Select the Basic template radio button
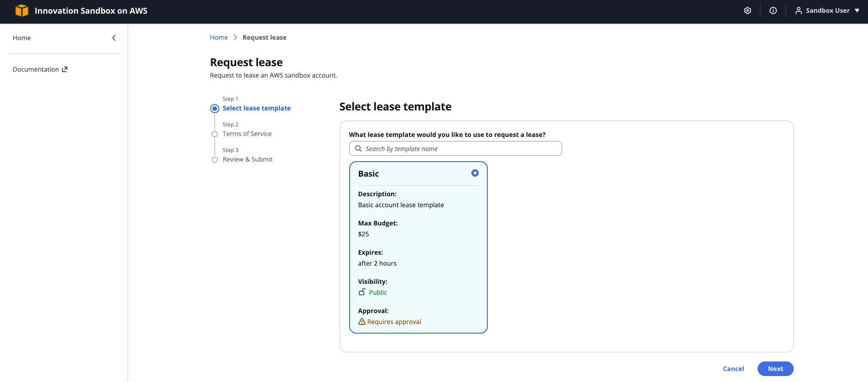 click(475, 173)
